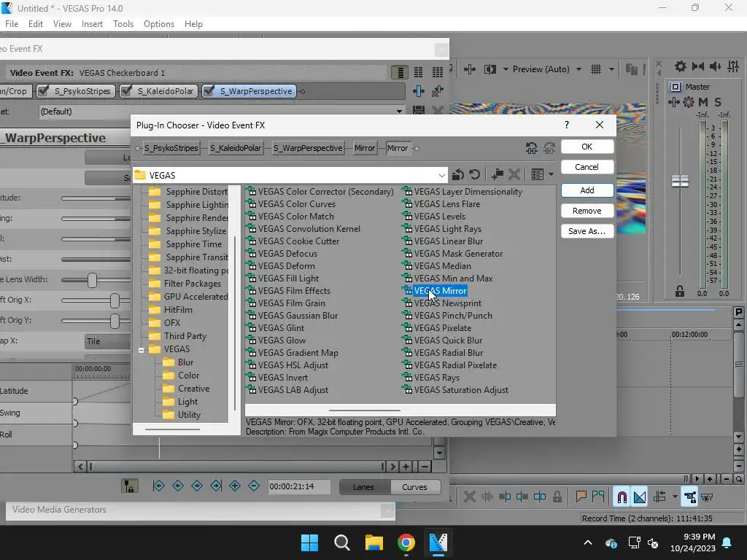Click the keyframe timecode field 00:00:21:14
This screenshot has height=560, width=747.
coord(298,486)
